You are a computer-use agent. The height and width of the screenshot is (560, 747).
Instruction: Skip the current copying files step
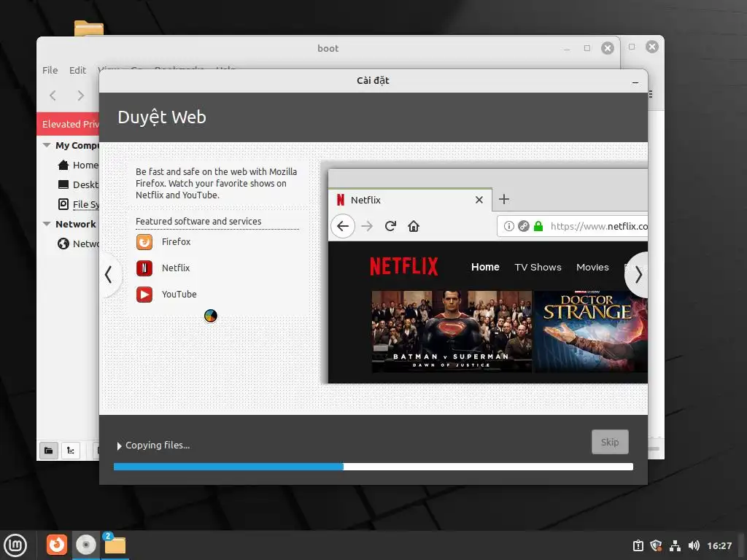click(610, 442)
